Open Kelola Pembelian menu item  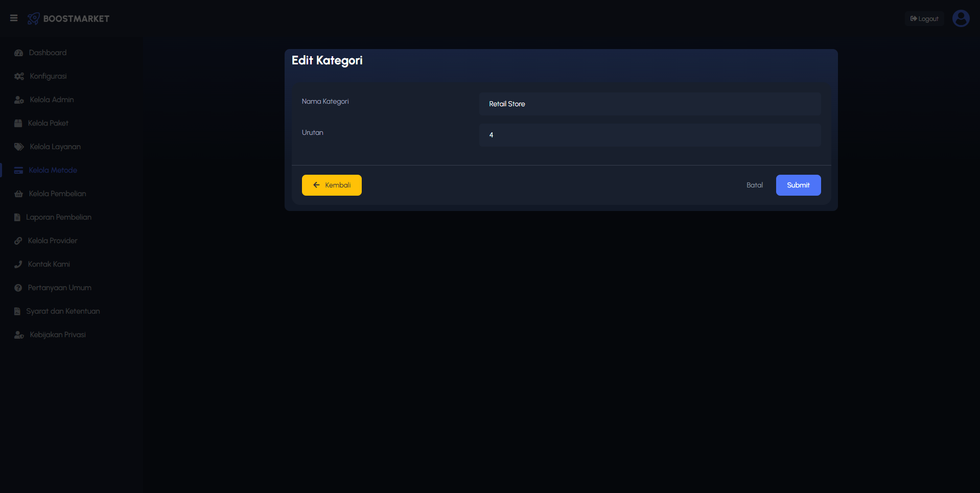tap(57, 194)
